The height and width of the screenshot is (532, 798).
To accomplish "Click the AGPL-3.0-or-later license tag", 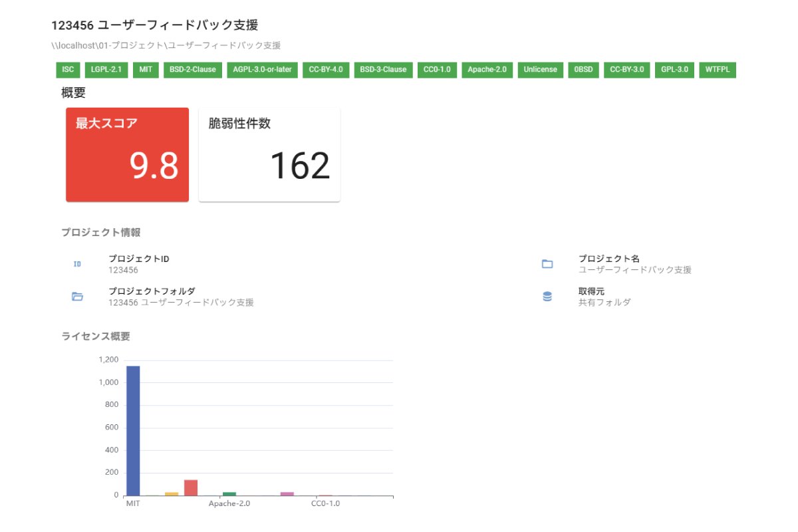I will (262, 70).
